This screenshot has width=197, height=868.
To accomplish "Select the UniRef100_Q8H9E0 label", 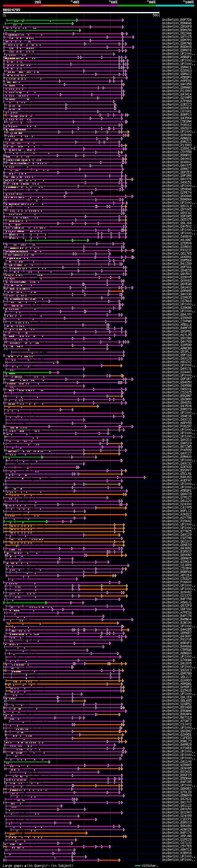I will tap(177, 789).
